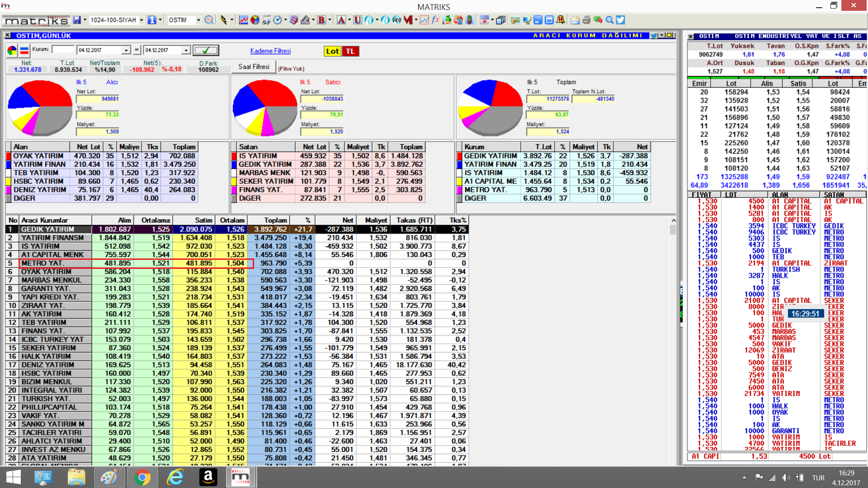Sort by Araci Kurumlar column header
The width and height of the screenshot is (868, 488).
[x=55, y=220]
